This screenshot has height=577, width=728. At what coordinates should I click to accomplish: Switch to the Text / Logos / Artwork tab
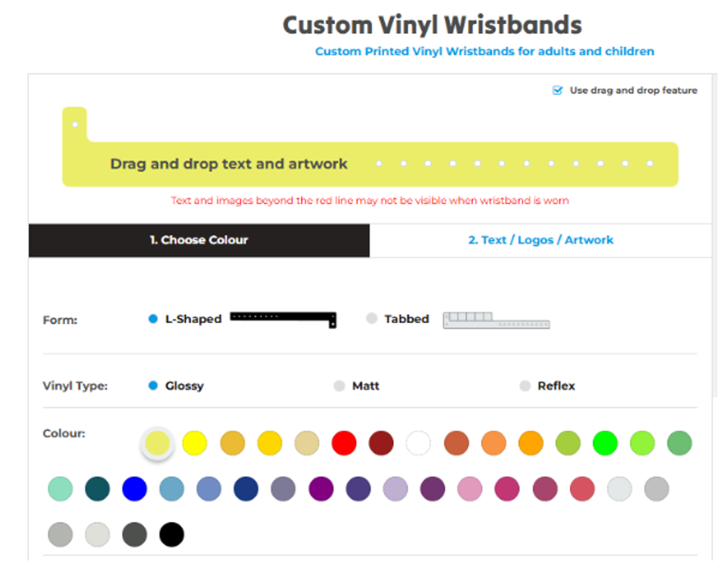540,240
